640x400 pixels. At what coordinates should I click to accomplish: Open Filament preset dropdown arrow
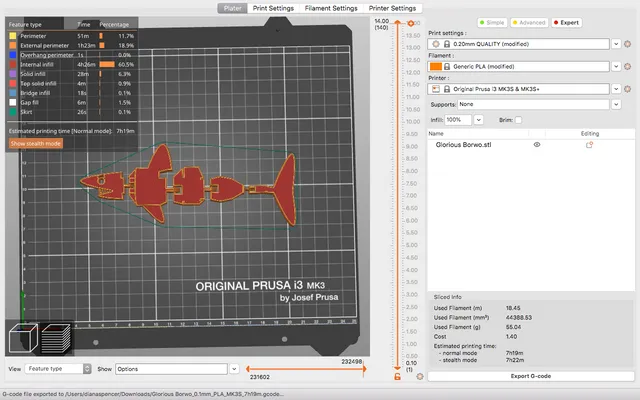pos(616,66)
